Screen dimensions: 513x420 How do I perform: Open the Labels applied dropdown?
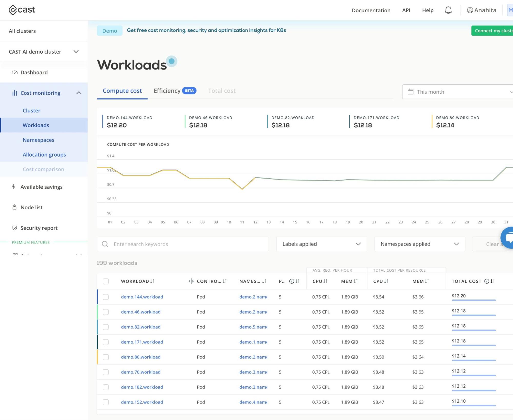coord(321,244)
